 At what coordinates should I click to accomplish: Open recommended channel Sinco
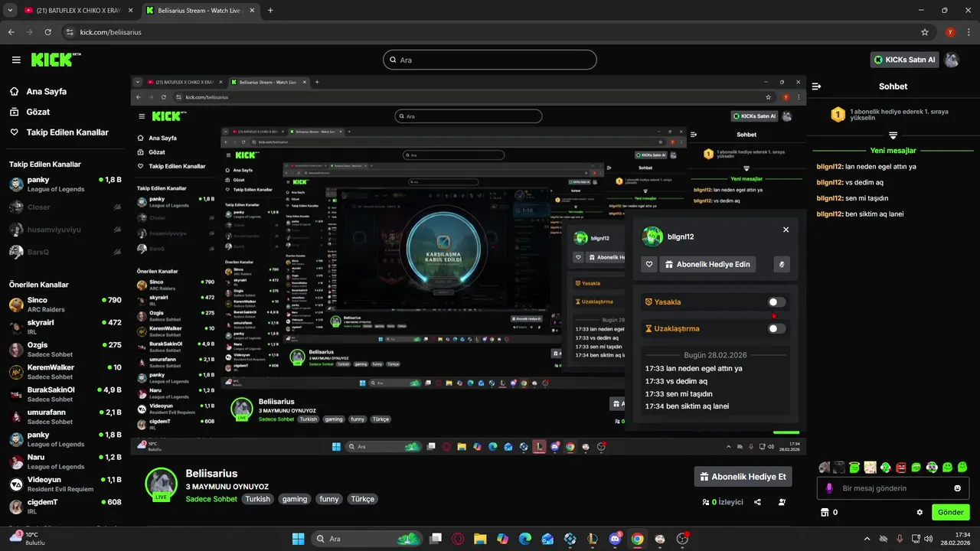65,305
